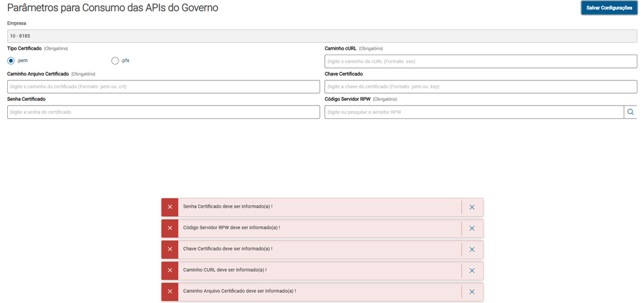Select the .pfx certificate type

pyautogui.click(x=115, y=61)
